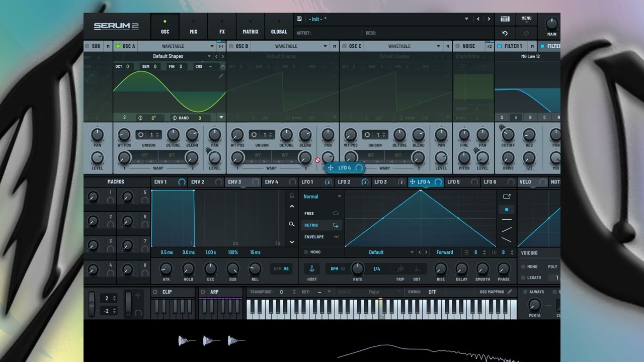
Task: Click the filter CUTOFF knob
Action: pos(508,134)
